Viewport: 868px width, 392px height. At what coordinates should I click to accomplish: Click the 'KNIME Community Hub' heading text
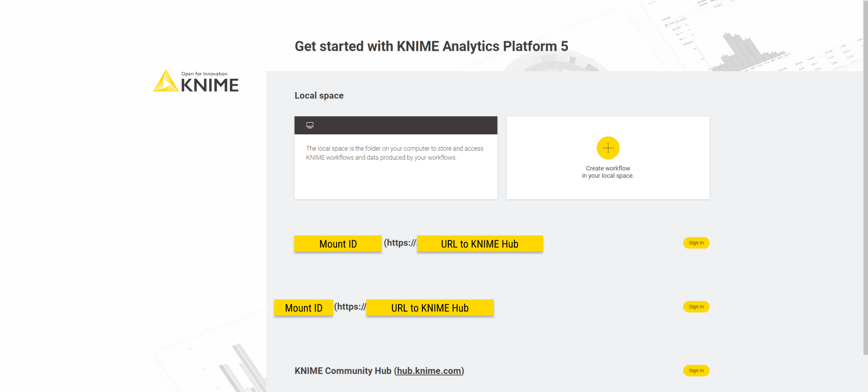[x=343, y=371]
